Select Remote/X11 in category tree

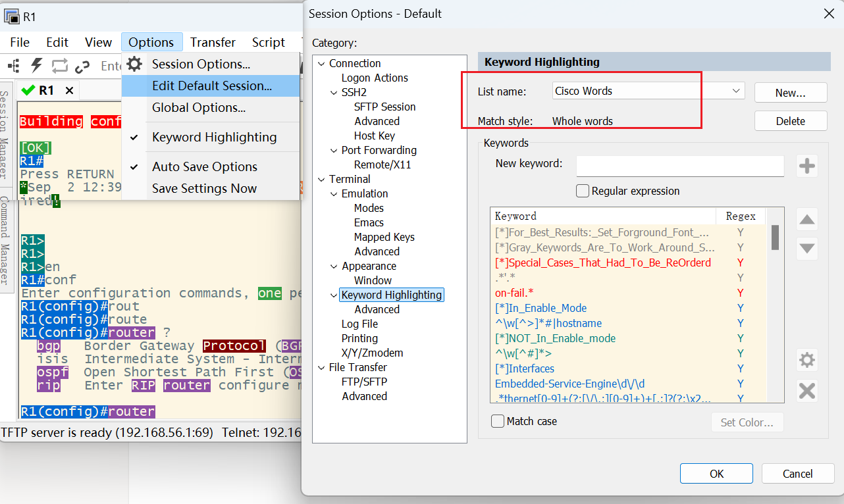[x=382, y=165]
